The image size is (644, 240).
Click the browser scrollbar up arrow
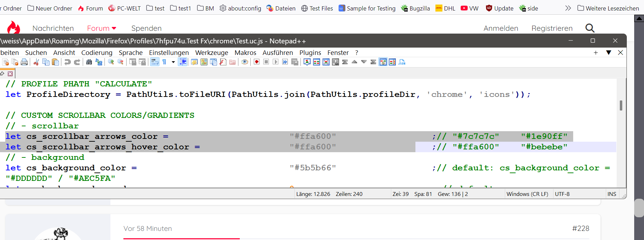[x=639, y=19]
